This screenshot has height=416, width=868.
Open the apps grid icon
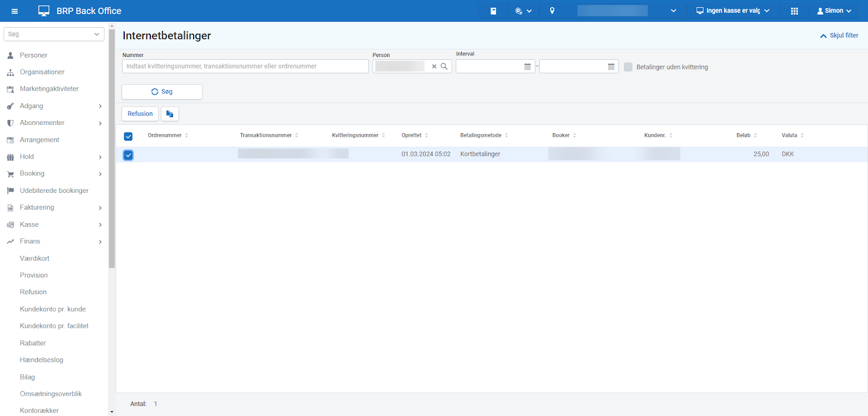point(794,11)
